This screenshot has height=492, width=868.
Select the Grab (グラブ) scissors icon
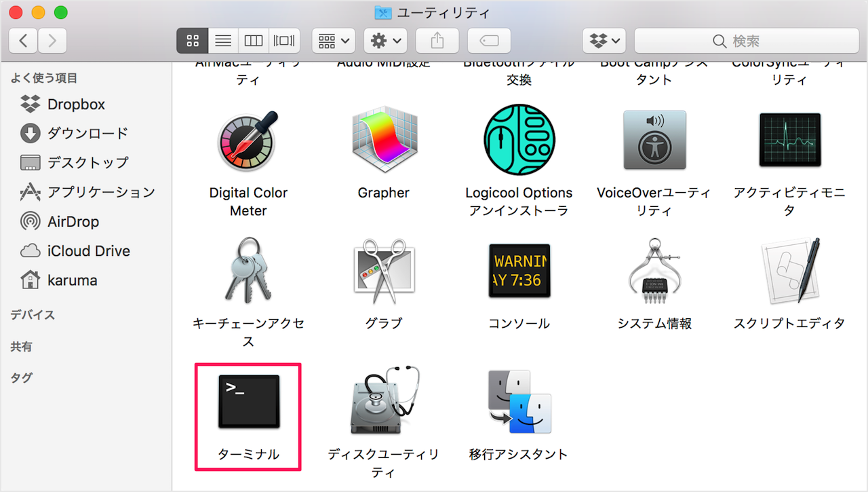click(384, 271)
